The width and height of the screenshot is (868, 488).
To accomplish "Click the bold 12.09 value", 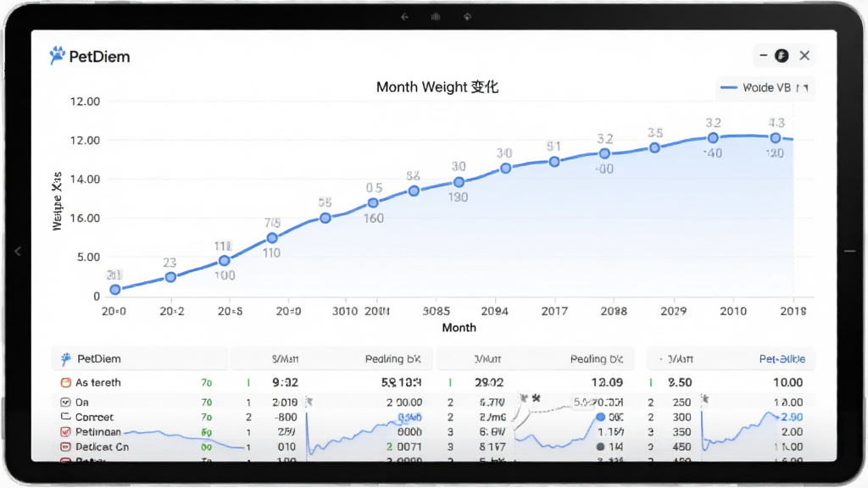I will (607, 382).
